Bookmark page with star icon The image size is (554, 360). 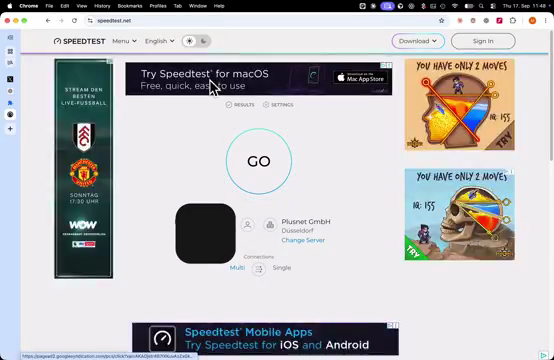click(x=441, y=21)
